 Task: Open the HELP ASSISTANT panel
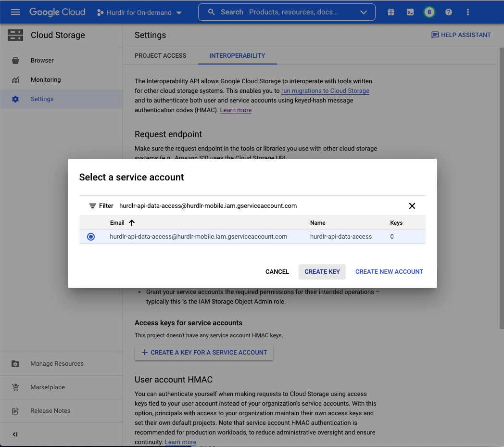[x=461, y=35]
